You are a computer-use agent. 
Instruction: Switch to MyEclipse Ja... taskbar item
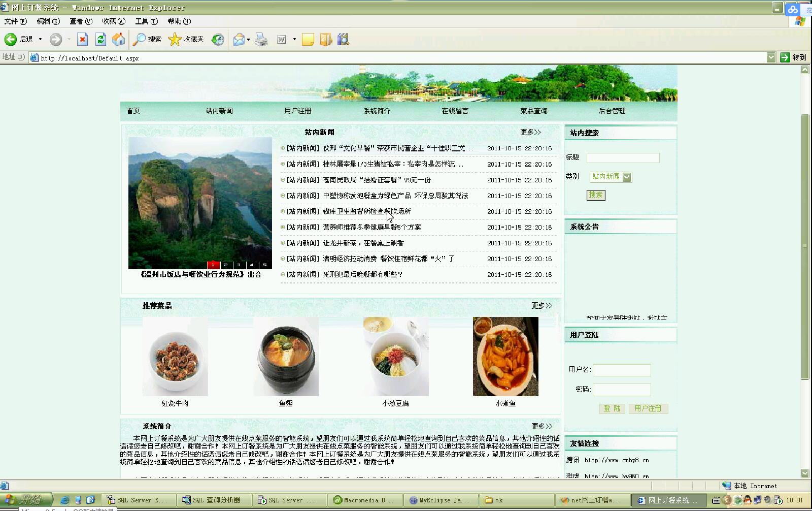click(x=442, y=500)
